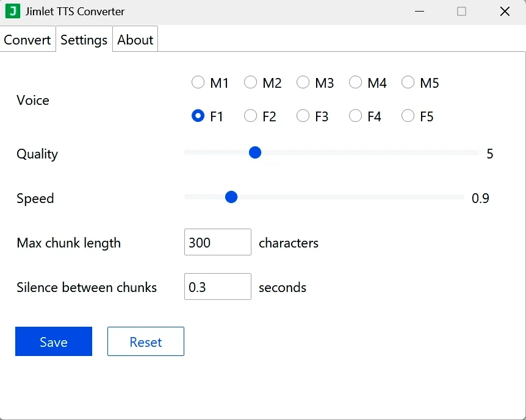
Task: Select the M4 voice
Action: tap(355, 82)
